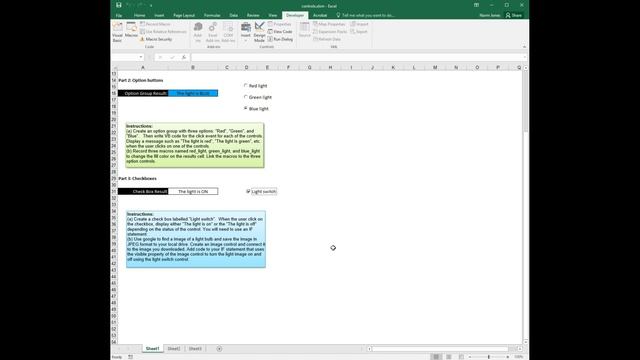Toggle Use Relative References
Viewport: 640px width, 360px height.
click(x=163, y=31)
